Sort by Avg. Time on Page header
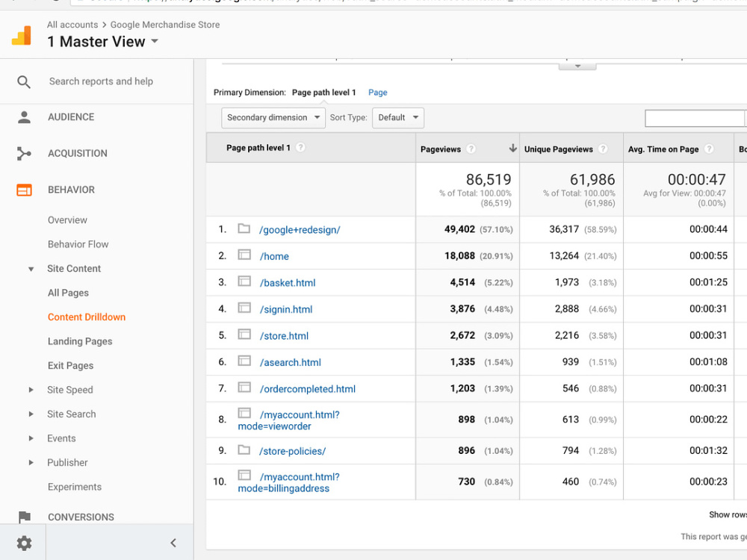The width and height of the screenshot is (747, 560). click(663, 149)
